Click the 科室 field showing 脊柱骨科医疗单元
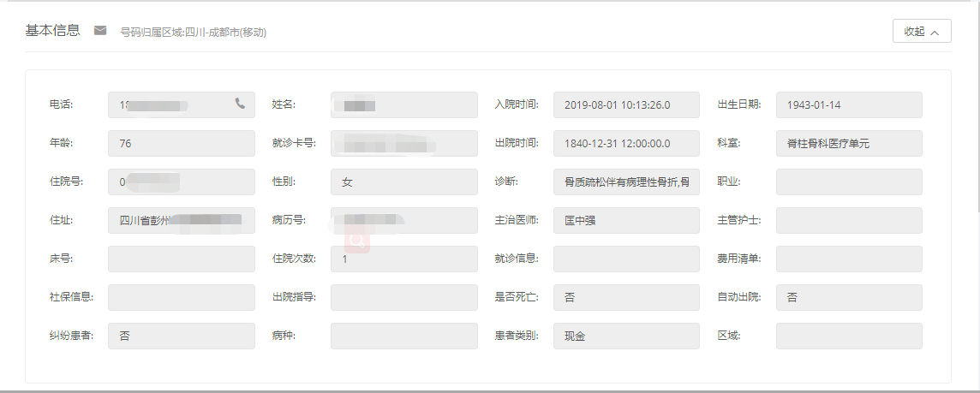 [849, 143]
